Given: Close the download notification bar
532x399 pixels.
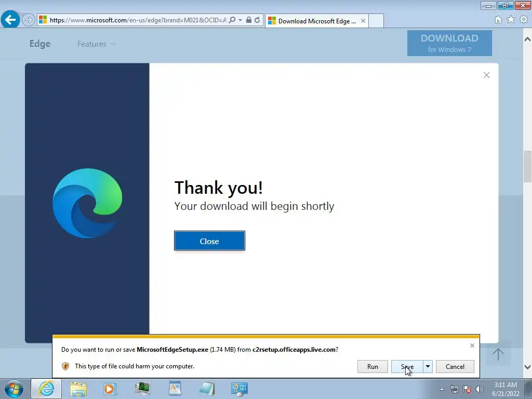Looking at the screenshot, I should (472, 345).
